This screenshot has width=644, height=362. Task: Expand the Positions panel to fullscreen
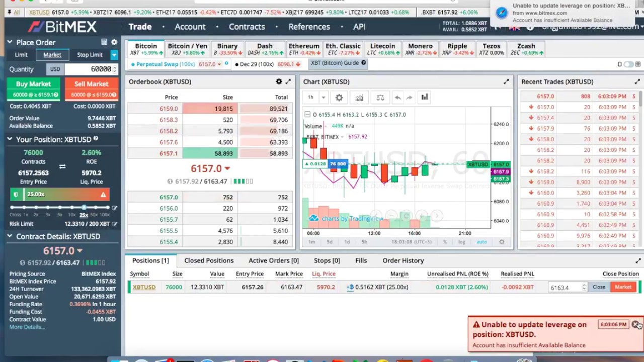[x=638, y=260]
